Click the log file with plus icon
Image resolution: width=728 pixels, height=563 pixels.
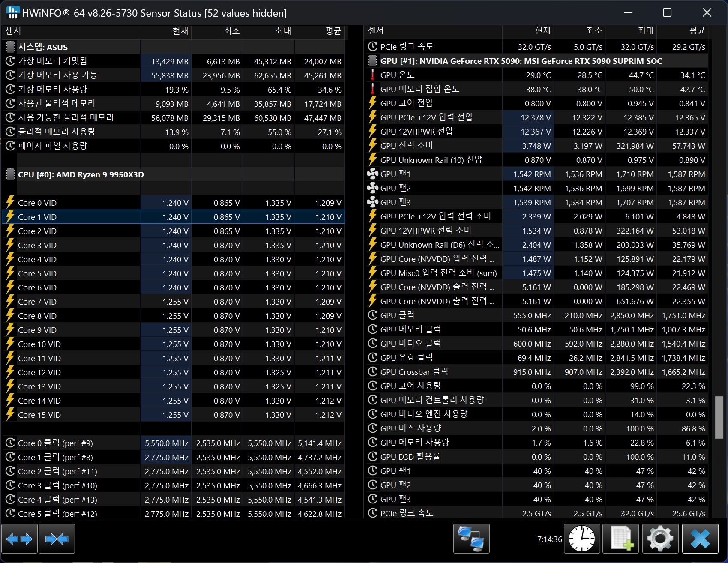621,539
